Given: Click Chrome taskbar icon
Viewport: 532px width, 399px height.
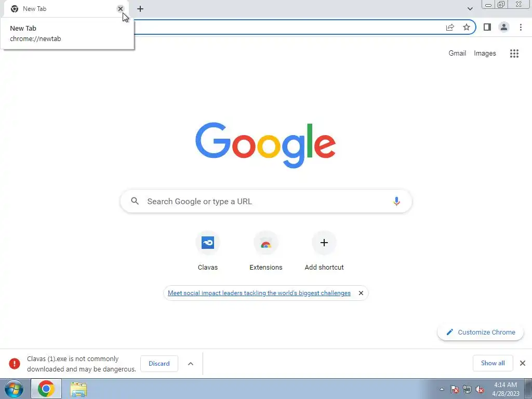Looking at the screenshot, I should [46, 389].
